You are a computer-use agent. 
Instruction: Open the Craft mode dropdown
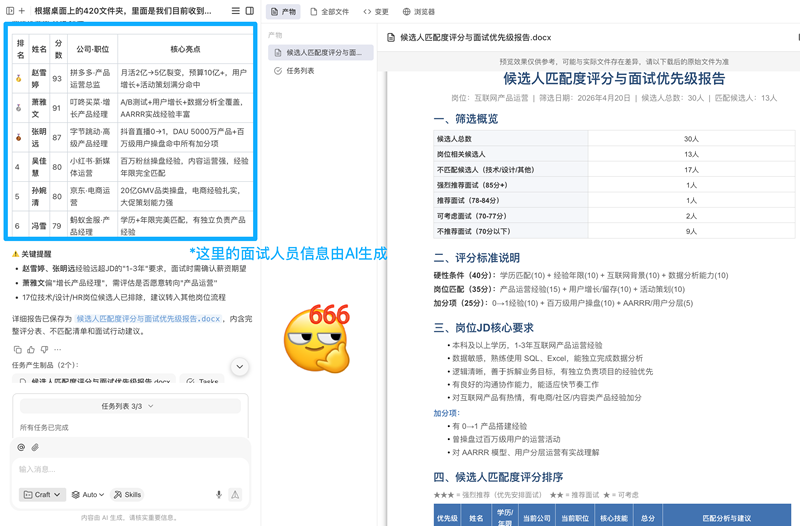pyautogui.click(x=42, y=495)
